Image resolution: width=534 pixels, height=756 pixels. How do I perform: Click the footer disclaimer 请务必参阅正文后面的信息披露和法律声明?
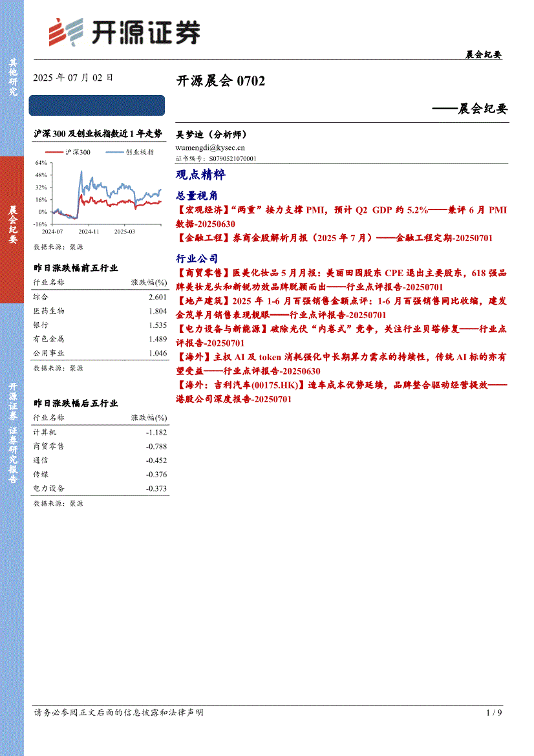[118, 712]
